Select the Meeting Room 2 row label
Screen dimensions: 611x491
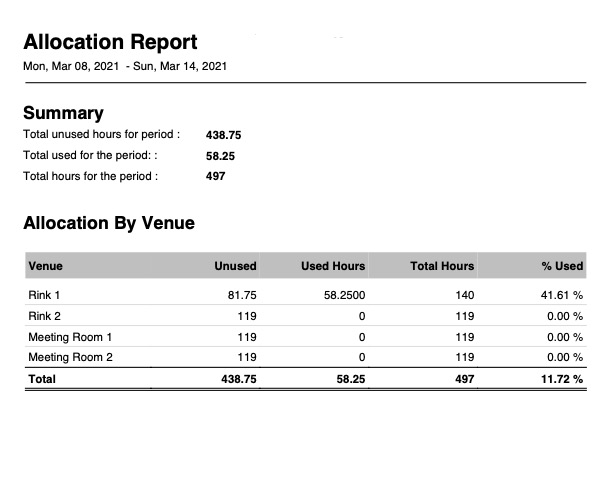pyautogui.click(x=70, y=357)
